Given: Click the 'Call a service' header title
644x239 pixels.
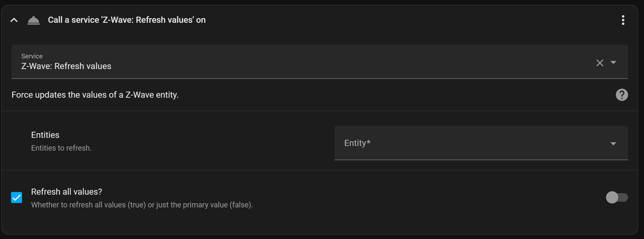Looking at the screenshot, I should click(x=127, y=20).
